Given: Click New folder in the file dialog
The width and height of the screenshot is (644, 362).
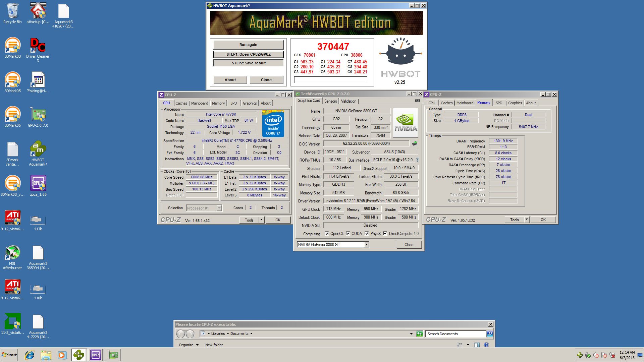Looking at the screenshot, I should tap(214, 345).
